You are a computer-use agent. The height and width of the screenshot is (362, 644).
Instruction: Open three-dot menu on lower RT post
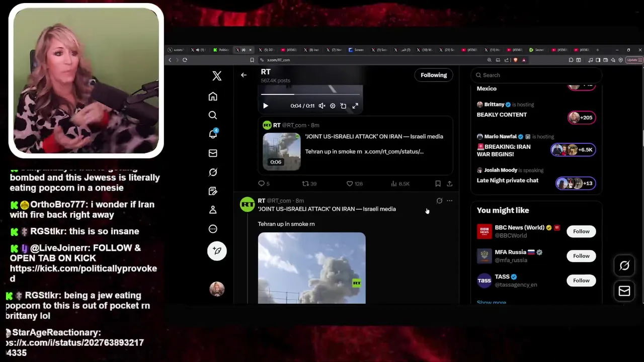[449, 201]
